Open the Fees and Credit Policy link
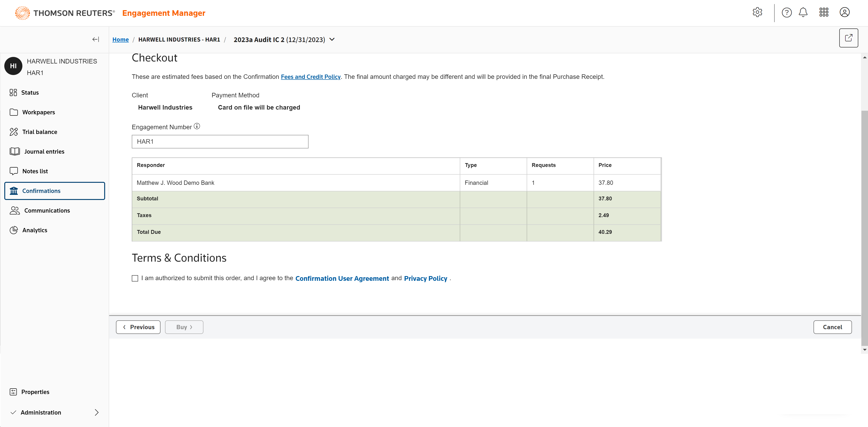Viewport: 868px width, 427px height. [x=310, y=77]
